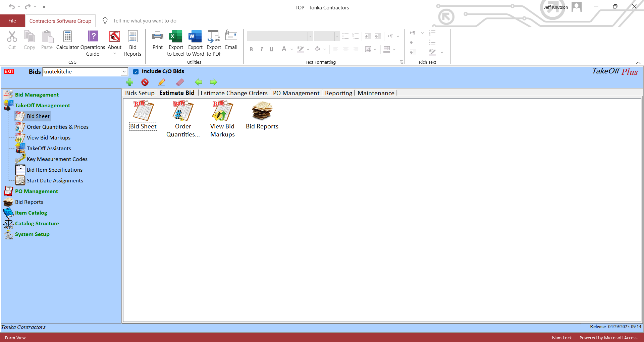This screenshot has height=342, width=644.
Task: Click the Redo arrow in title bar
Action: click(x=28, y=7)
